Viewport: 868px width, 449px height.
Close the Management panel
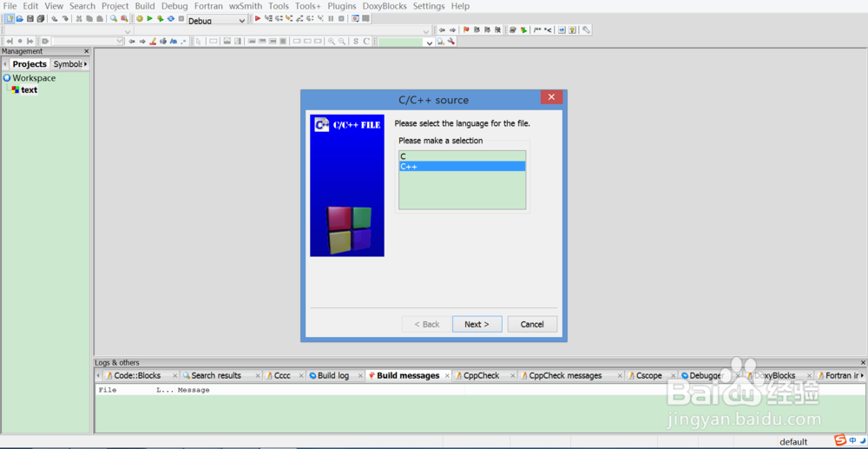(x=86, y=51)
